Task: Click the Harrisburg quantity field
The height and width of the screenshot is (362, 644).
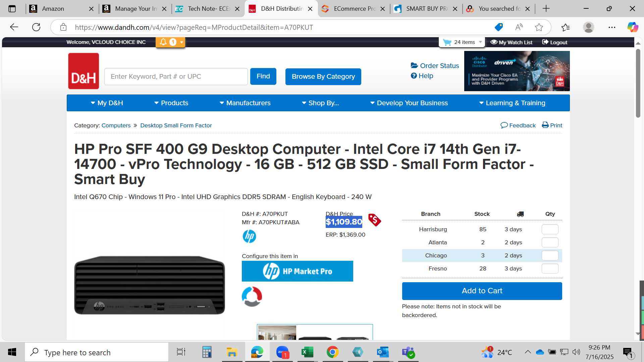Action: (550, 229)
